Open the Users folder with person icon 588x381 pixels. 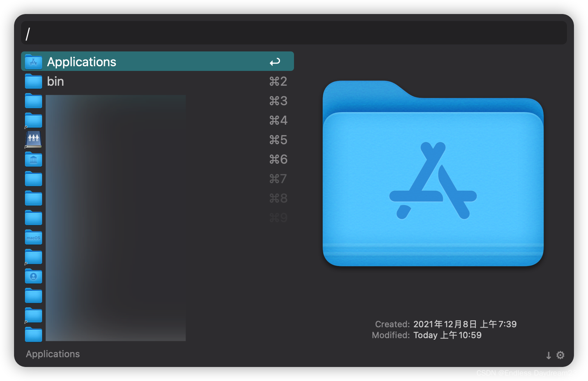point(34,276)
